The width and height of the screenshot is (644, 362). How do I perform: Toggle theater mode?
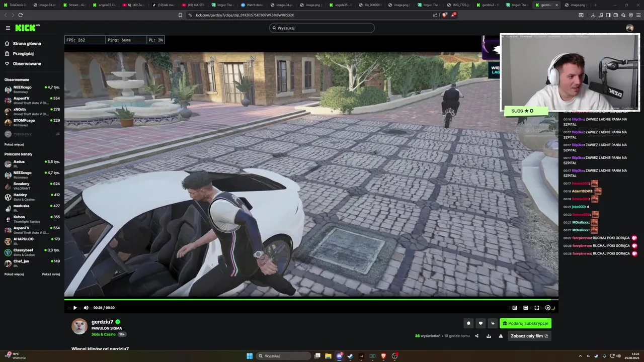click(526, 308)
